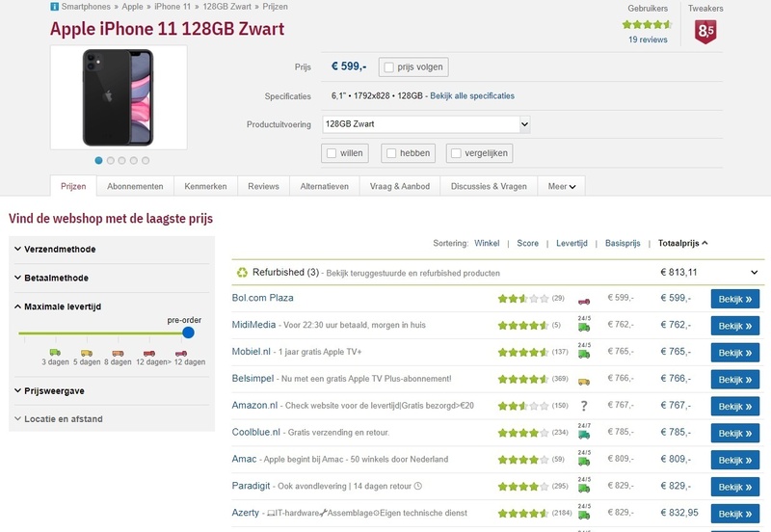This screenshot has height=532, width=771.
Task: Click Coolblue.nl's 24/7 delivery truck icon
Action: (x=584, y=431)
